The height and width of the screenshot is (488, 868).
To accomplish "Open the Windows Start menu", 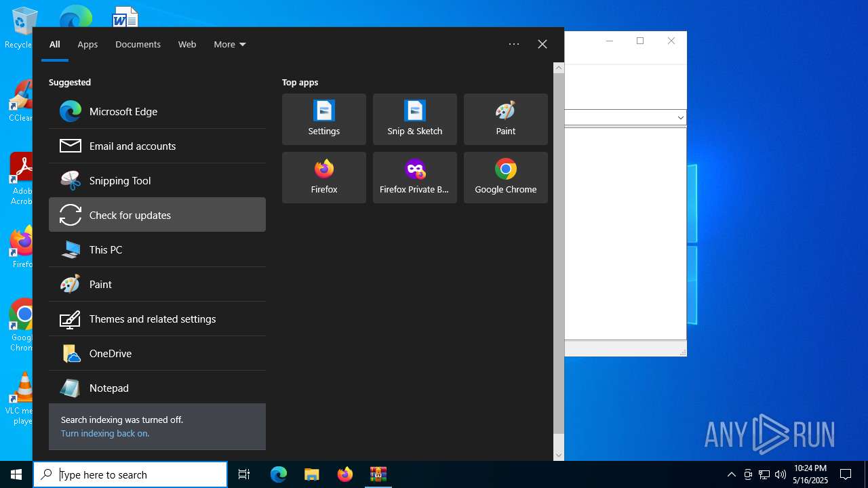I will tap(16, 474).
